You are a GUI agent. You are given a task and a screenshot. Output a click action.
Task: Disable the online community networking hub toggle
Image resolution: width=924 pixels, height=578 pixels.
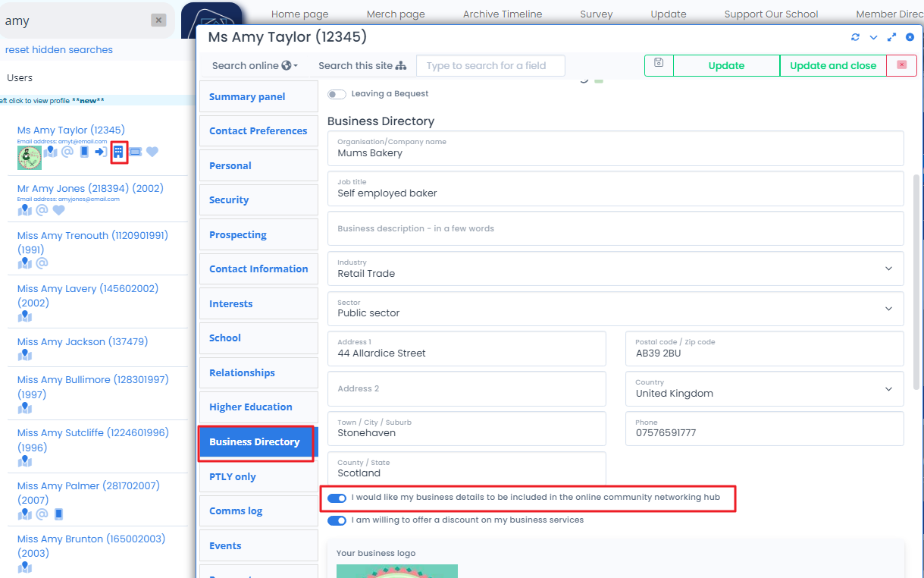tap(337, 498)
